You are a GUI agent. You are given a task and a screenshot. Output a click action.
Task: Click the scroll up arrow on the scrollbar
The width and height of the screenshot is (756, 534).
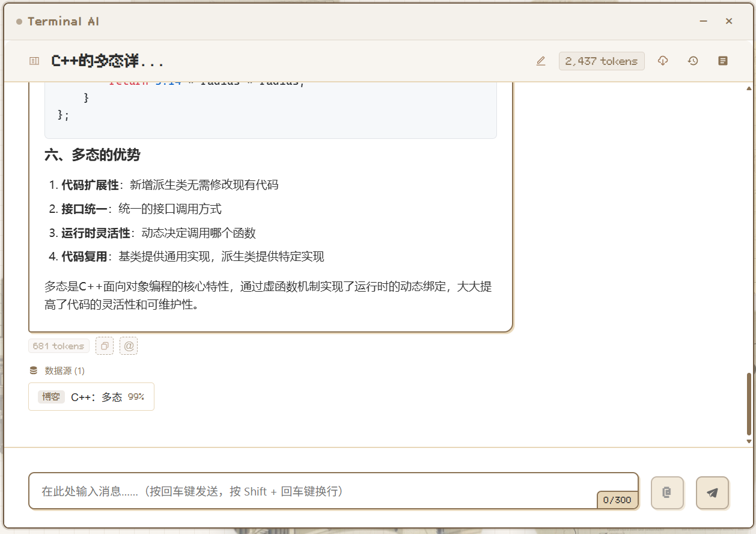(749, 88)
